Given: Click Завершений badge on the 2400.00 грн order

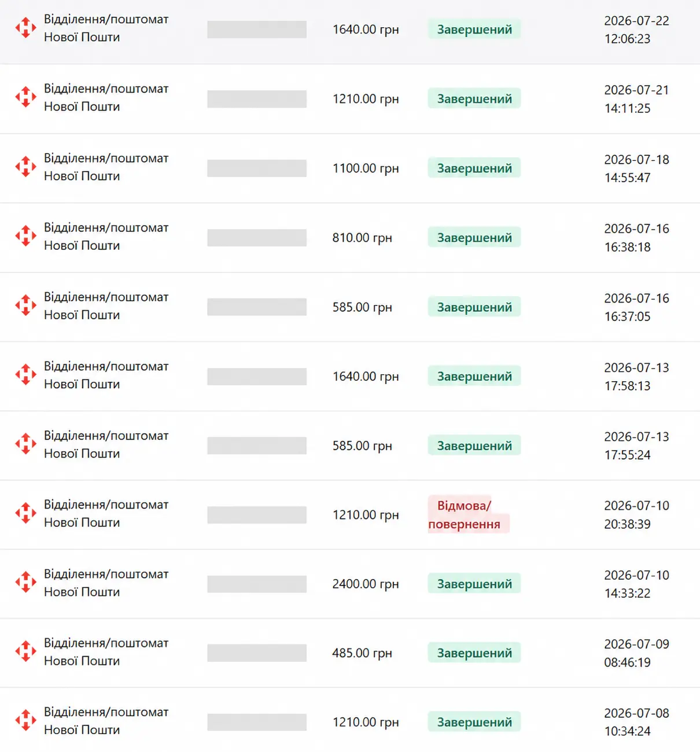Looking at the screenshot, I should coord(474,584).
